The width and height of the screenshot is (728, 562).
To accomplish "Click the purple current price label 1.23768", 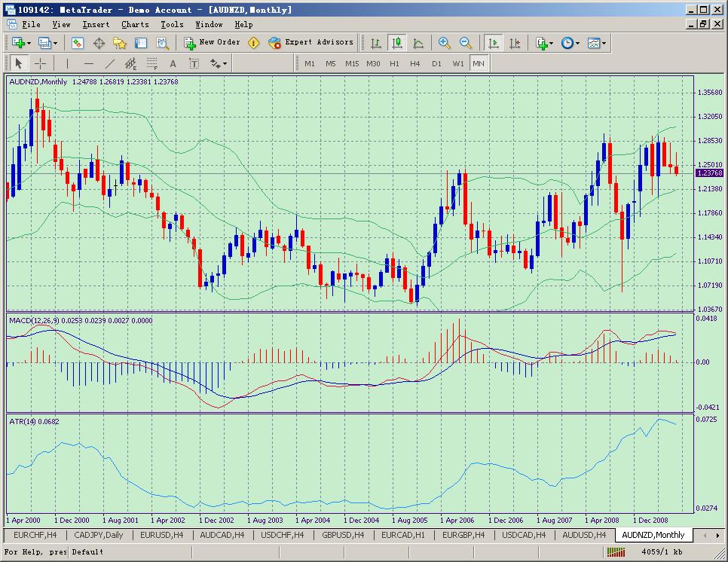I will (709, 173).
